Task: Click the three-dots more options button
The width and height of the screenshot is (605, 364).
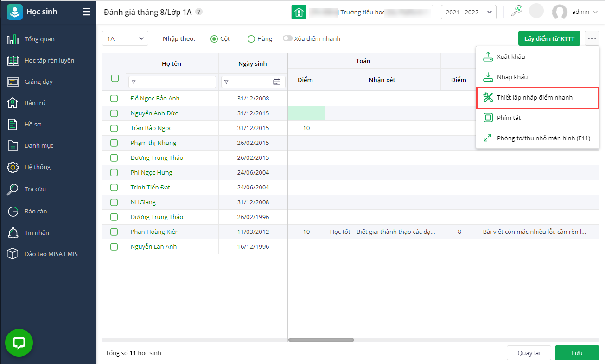Action: point(592,38)
